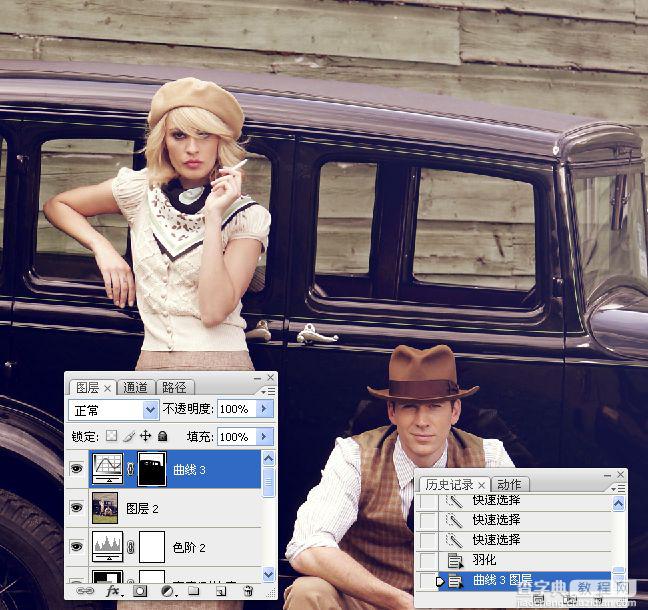
Task: Hide the 色阶 2 layer eye icon
Action: (77, 546)
